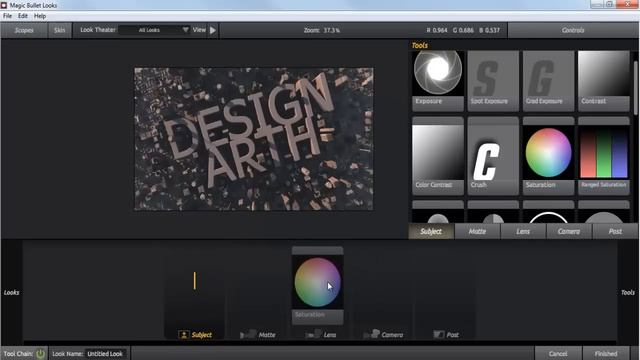640x360 pixels.
Task: Open the File menu
Action: [x=7, y=16]
